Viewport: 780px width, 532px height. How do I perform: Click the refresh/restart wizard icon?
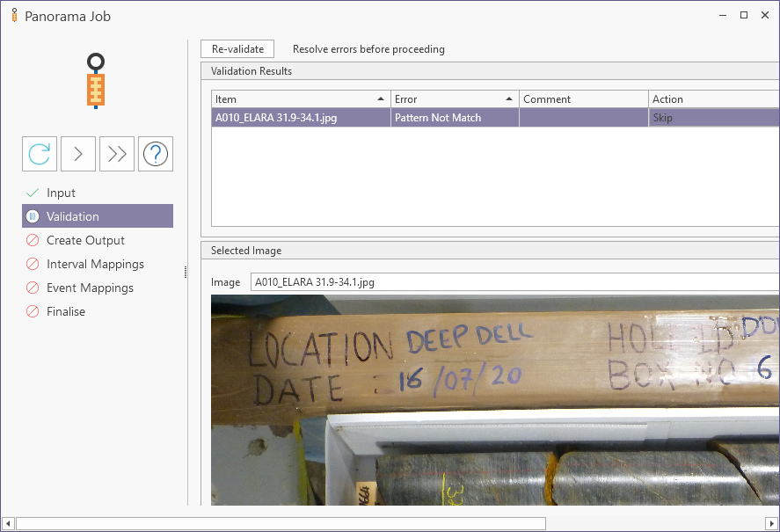coord(40,154)
